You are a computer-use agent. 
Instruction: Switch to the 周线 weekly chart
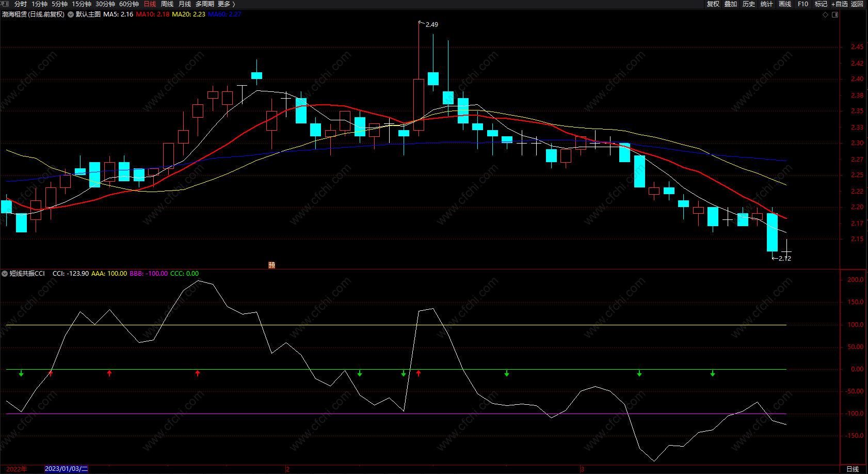coord(167,4)
